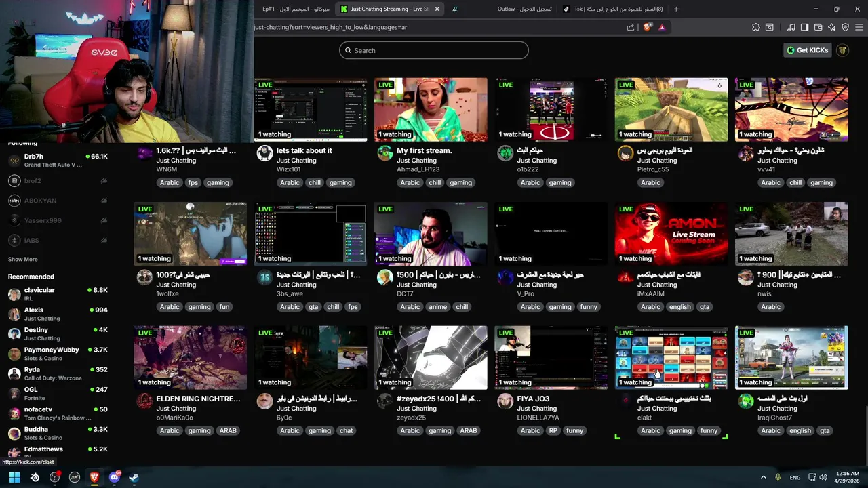Click channel name 'DC17'

point(405,293)
